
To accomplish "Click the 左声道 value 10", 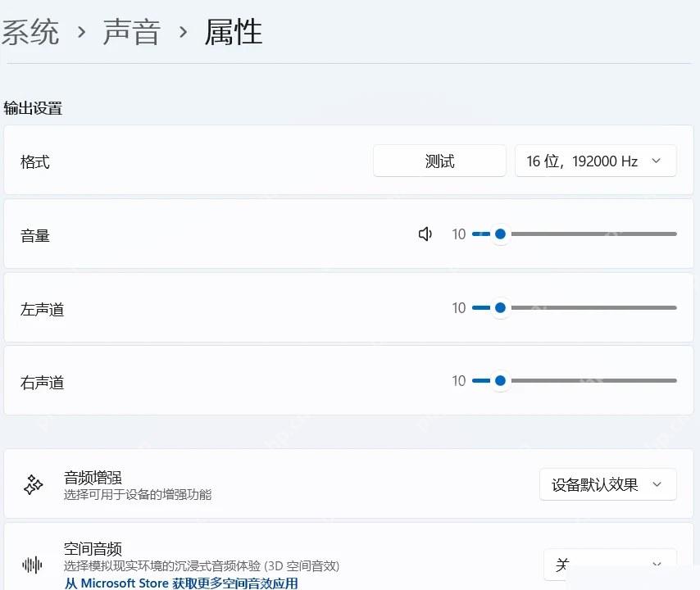I will click(x=458, y=308).
